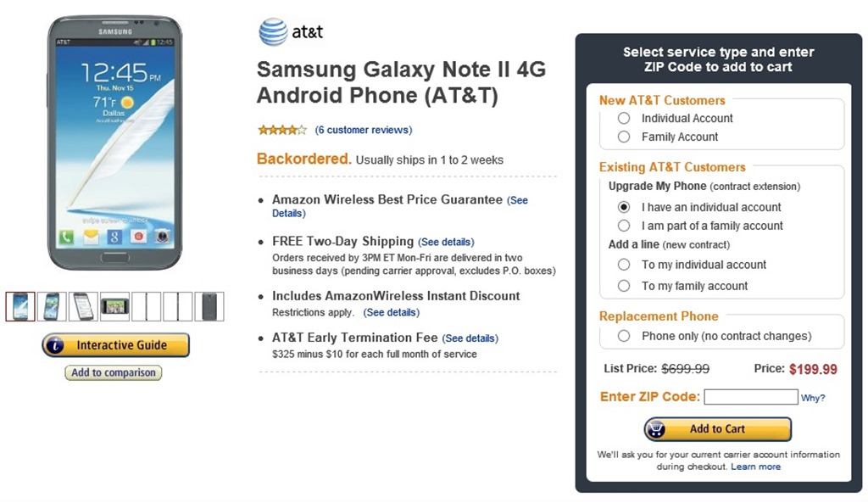Click into the ZIP Code input field
This screenshot has height=503, width=868.
point(750,397)
